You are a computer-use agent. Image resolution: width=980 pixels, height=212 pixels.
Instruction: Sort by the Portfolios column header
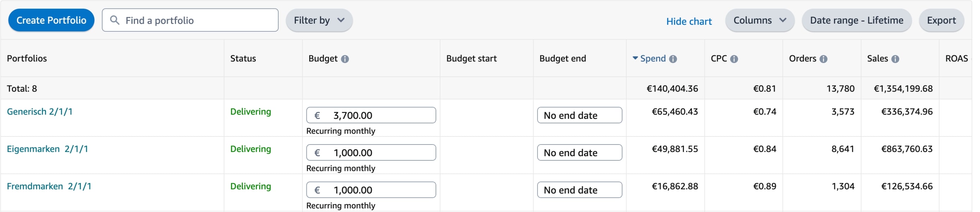tap(27, 59)
